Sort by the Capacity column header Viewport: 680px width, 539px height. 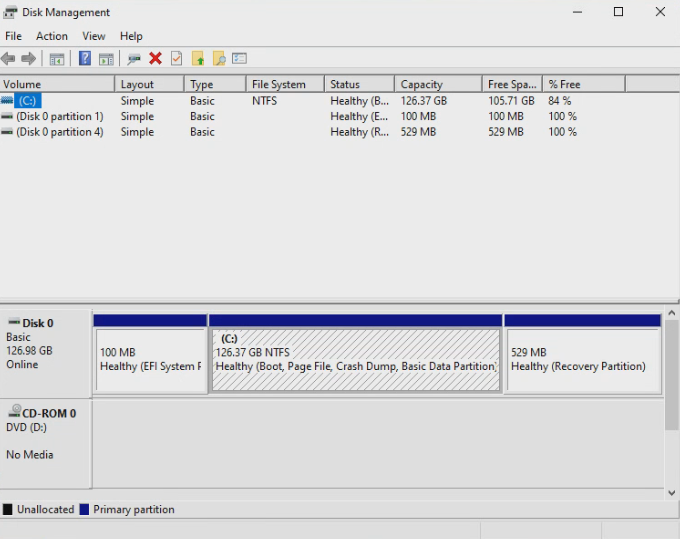(x=438, y=84)
